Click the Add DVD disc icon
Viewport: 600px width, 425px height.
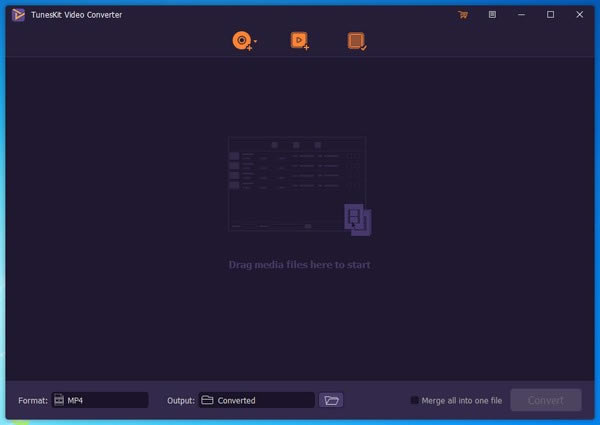(x=242, y=40)
